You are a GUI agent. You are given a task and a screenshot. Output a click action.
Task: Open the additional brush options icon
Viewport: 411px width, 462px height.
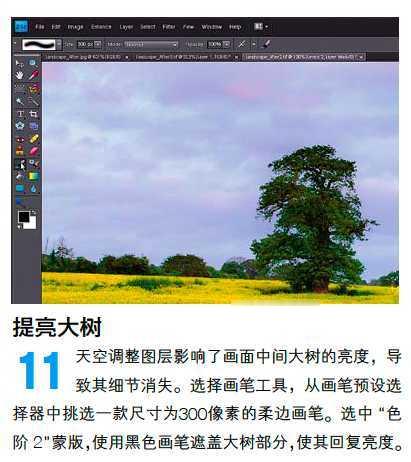pyautogui.click(x=267, y=44)
